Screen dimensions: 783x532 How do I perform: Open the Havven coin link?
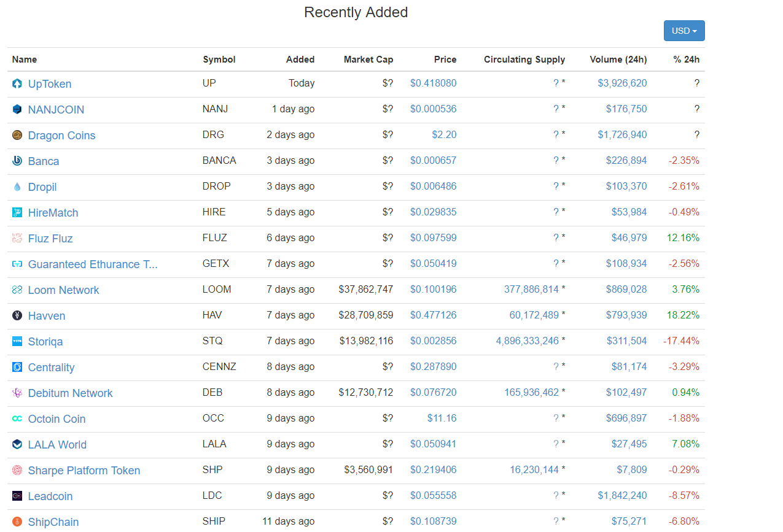[47, 316]
